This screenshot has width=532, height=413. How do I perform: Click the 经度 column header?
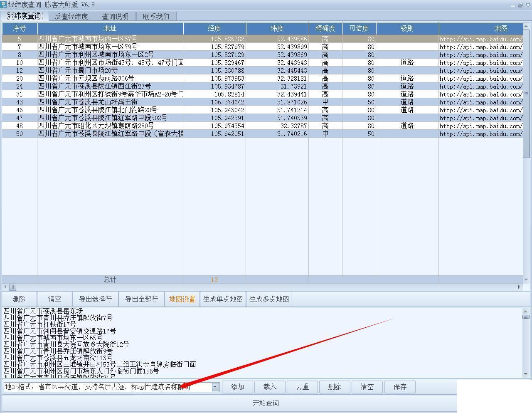click(x=214, y=28)
